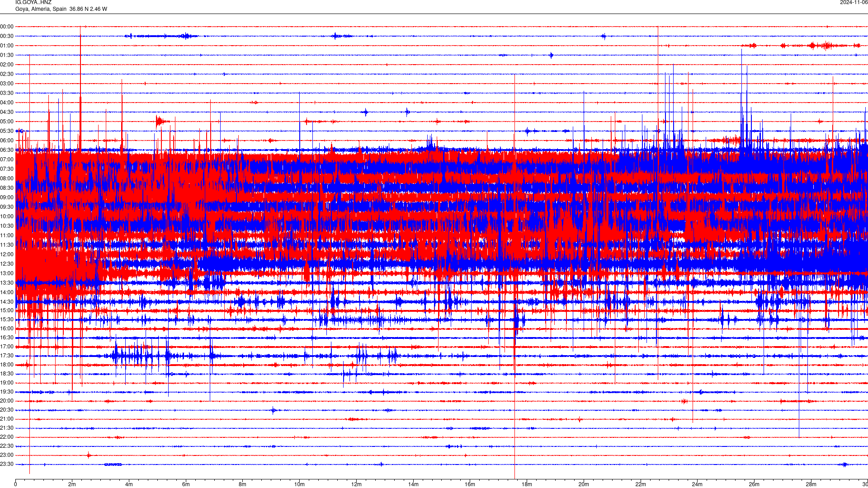Select the 10:30 time row label
The height and width of the screenshot is (488, 868).
coord(7,226)
